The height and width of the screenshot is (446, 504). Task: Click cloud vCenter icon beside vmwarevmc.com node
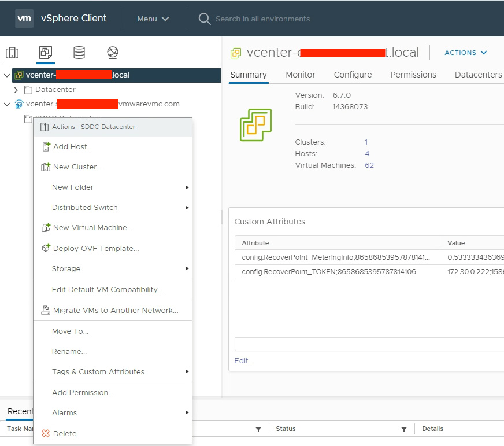(19, 104)
